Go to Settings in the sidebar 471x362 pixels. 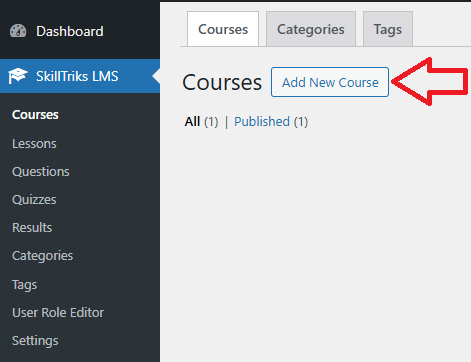[35, 341]
